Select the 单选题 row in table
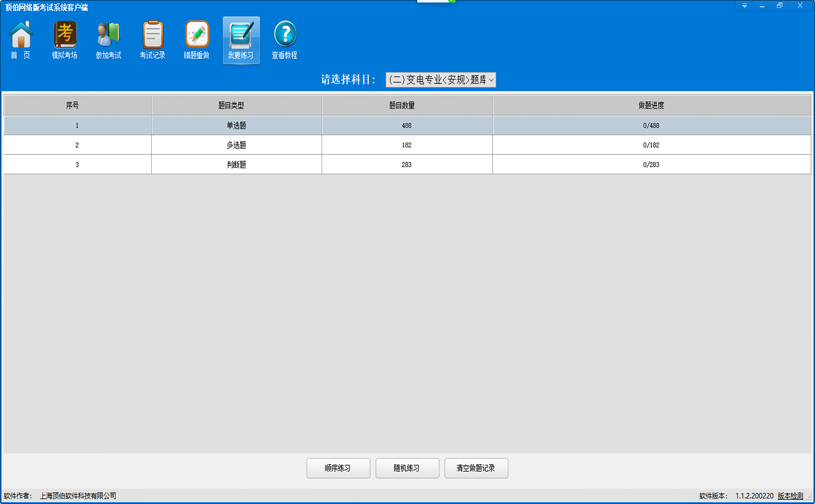This screenshot has height=504, width=815. (x=236, y=125)
